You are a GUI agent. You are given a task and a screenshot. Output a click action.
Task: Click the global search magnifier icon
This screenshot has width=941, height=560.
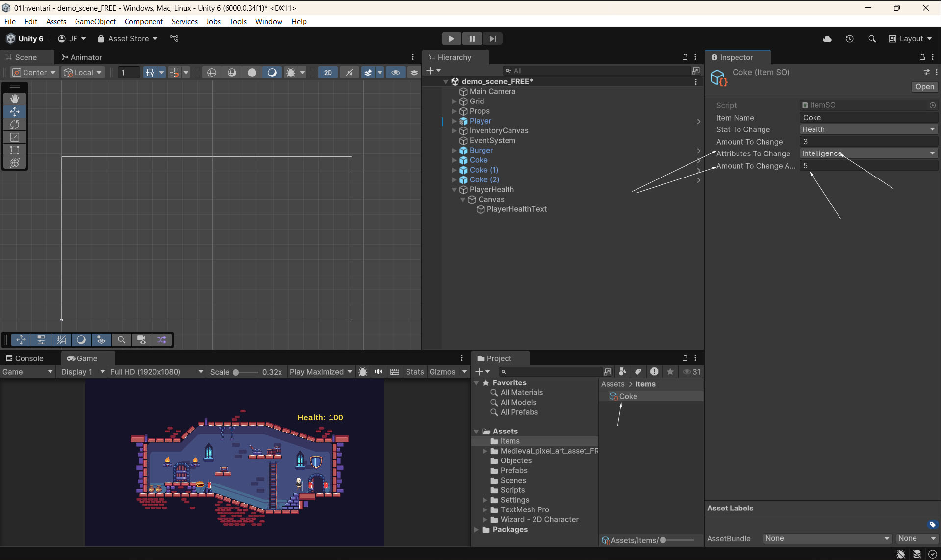tap(872, 39)
